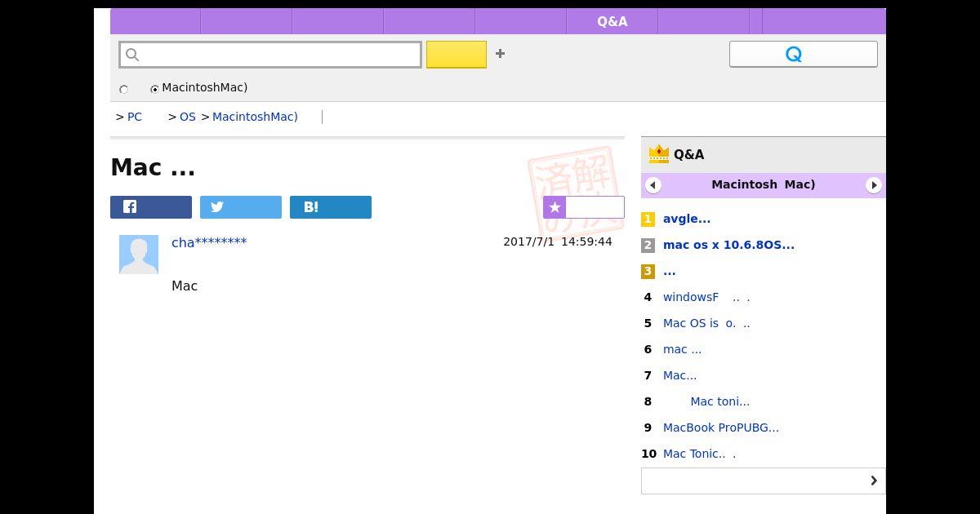Viewport: 980px width, 514px height.
Task: Open ranking item Mac toni...
Action: (x=719, y=401)
